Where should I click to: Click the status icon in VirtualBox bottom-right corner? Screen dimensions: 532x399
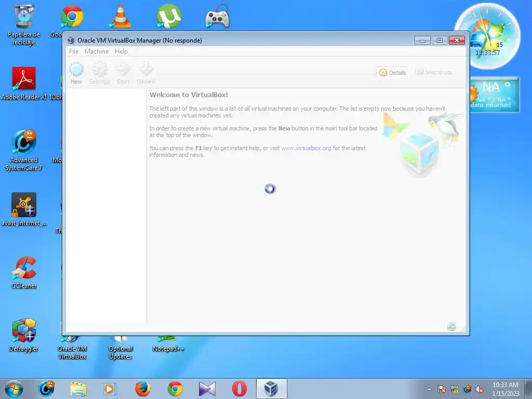click(x=451, y=327)
